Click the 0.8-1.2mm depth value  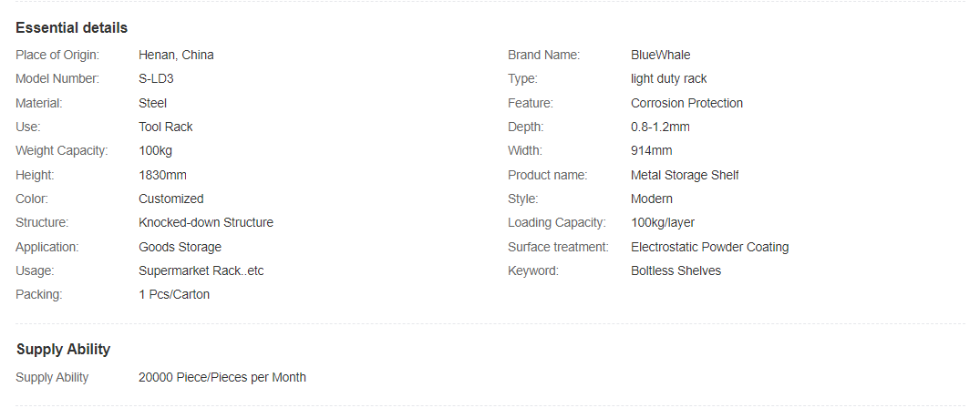pyautogui.click(x=660, y=127)
